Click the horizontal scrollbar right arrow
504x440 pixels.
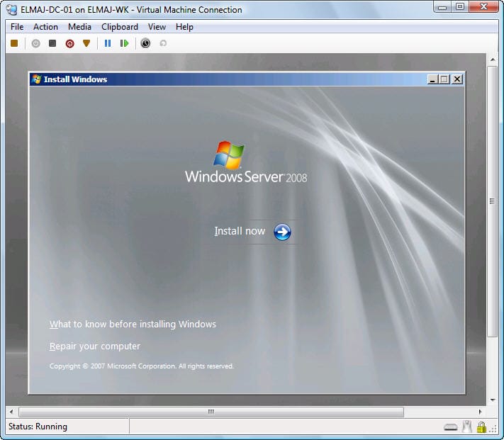pyautogui.click(x=480, y=412)
